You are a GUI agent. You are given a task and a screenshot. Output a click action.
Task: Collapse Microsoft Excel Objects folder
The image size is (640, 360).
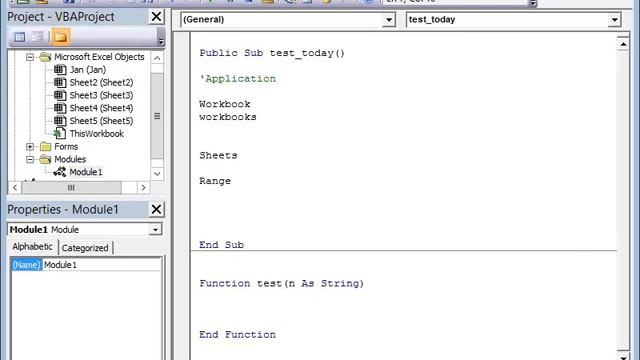[30, 57]
